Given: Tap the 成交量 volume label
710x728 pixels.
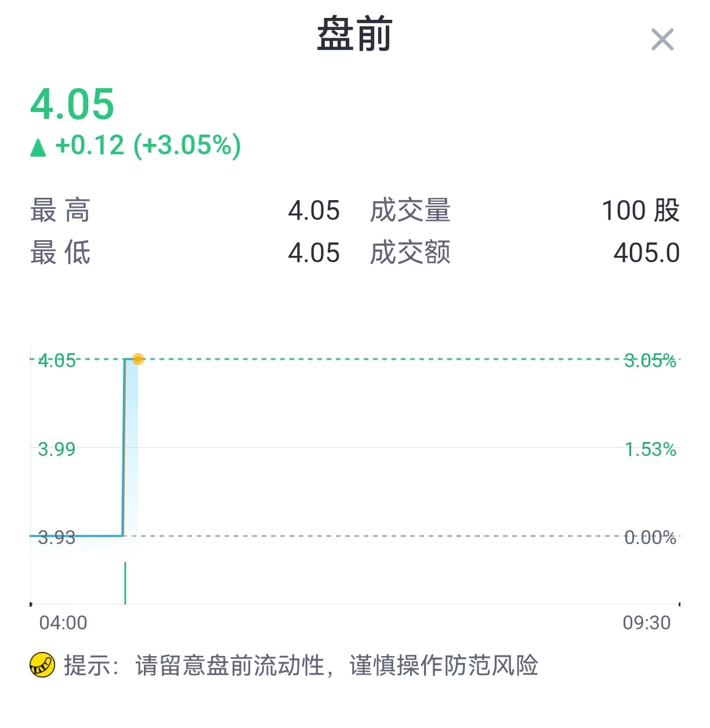Looking at the screenshot, I should pos(411,210).
